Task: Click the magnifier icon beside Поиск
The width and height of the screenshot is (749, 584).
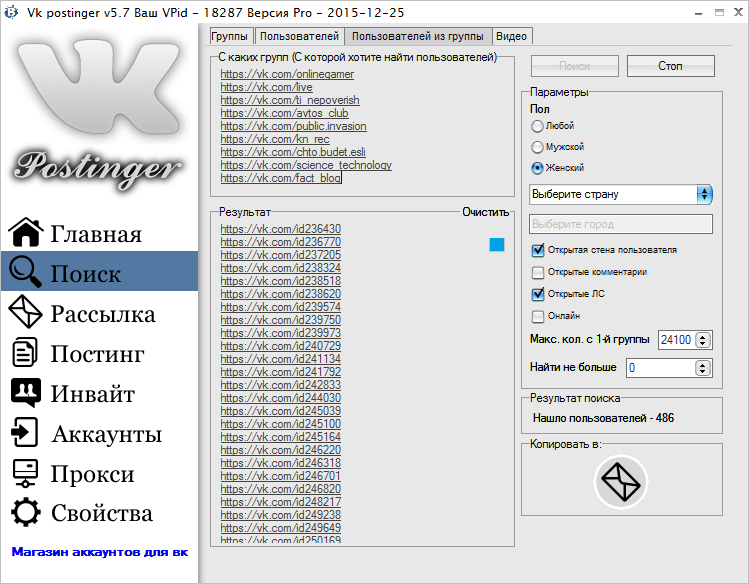Action: point(25,272)
